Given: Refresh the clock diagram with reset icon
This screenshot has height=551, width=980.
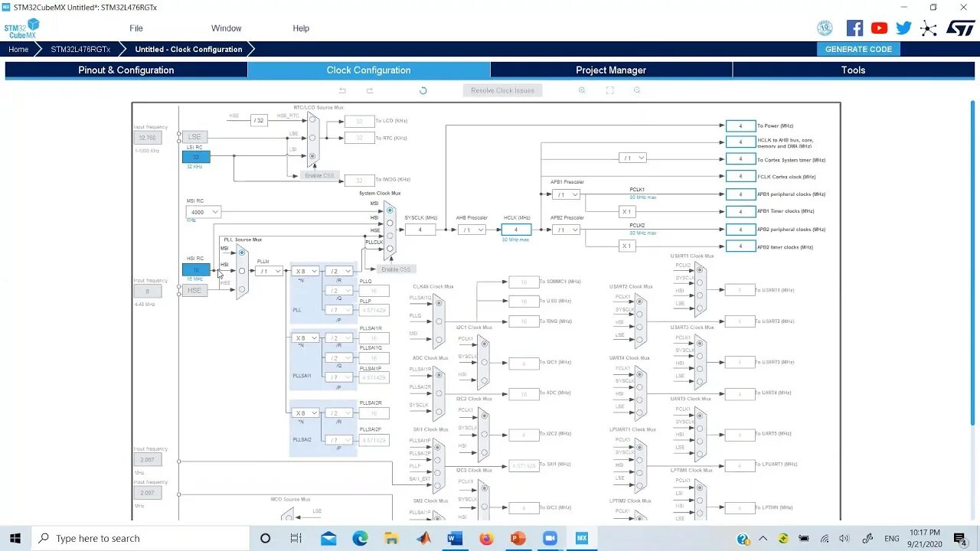Looking at the screenshot, I should pos(423,90).
